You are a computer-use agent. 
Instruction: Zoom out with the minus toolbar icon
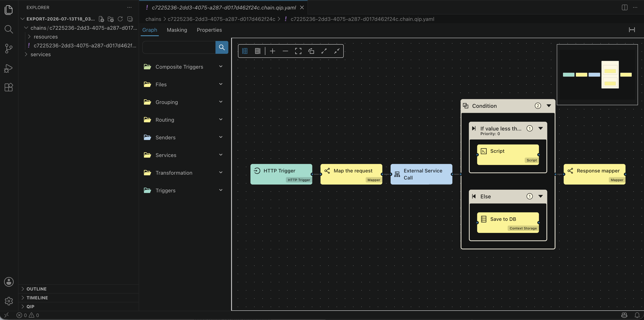point(285,51)
